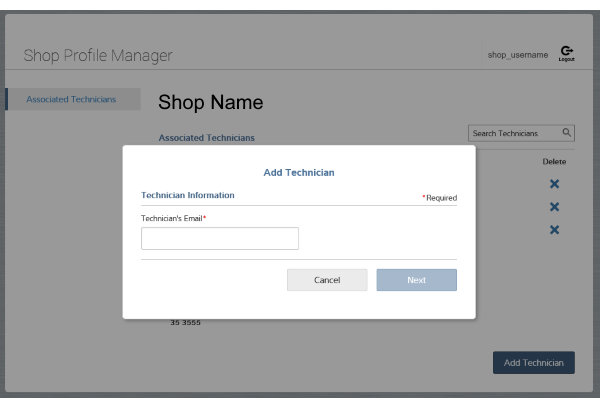
Task: Click the Add Technician dialog title
Action: (x=299, y=172)
